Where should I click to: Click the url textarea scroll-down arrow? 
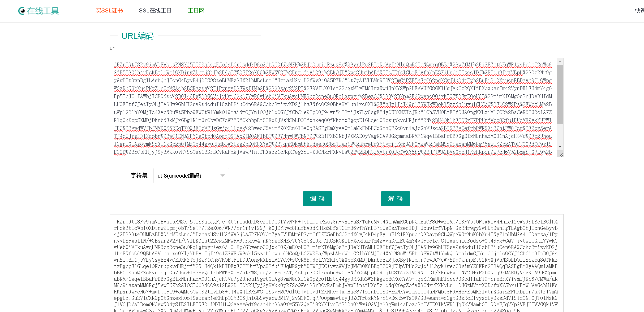[560, 147]
